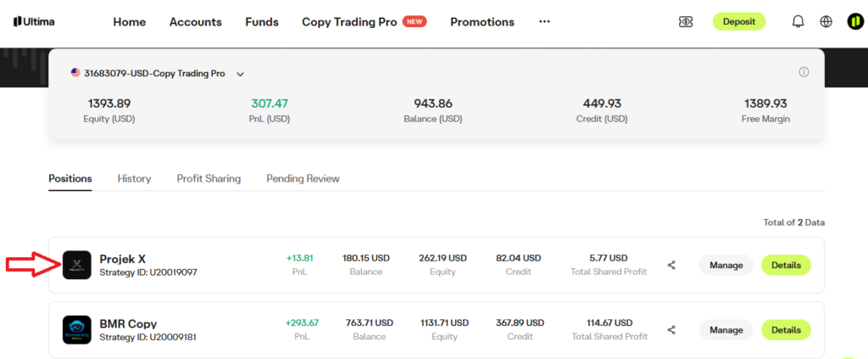This screenshot has height=359, width=868.
Task: Click the BMR Copy strategy logo
Action: pyautogui.click(x=77, y=329)
